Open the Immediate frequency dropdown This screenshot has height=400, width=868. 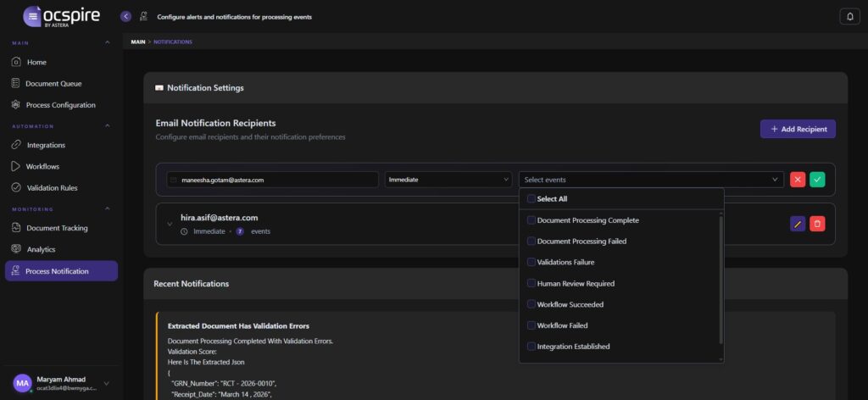pyautogui.click(x=448, y=180)
